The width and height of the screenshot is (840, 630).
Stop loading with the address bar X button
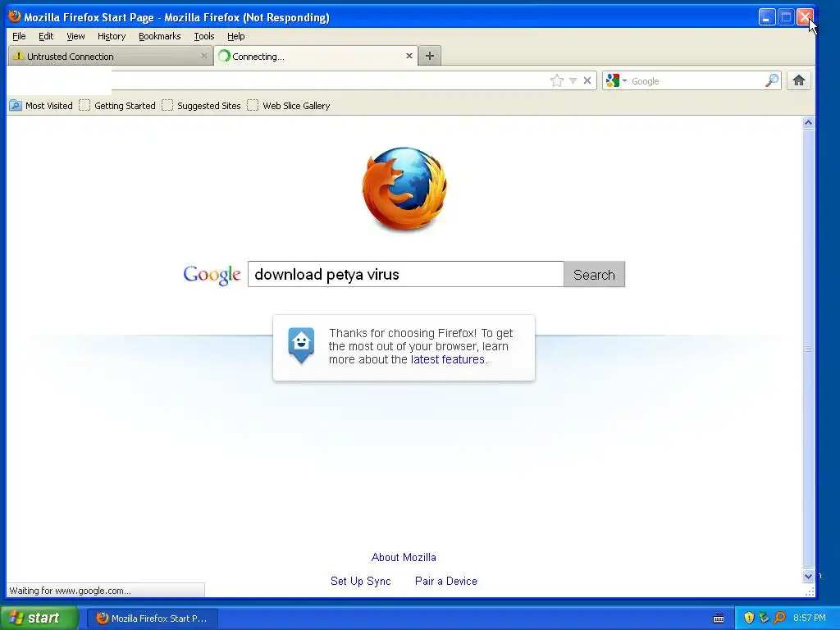point(587,81)
